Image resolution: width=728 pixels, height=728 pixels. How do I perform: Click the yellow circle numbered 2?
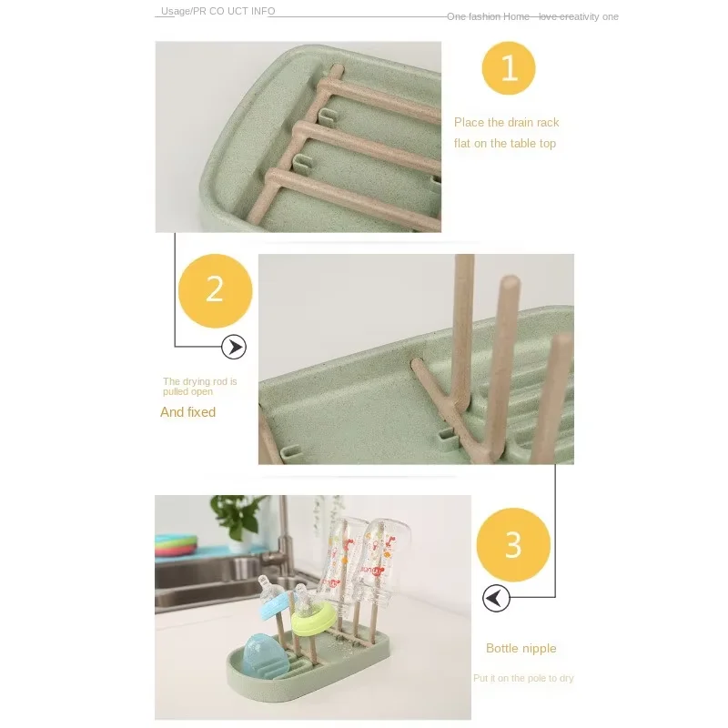pyautogui.click(x=215, y=290)
